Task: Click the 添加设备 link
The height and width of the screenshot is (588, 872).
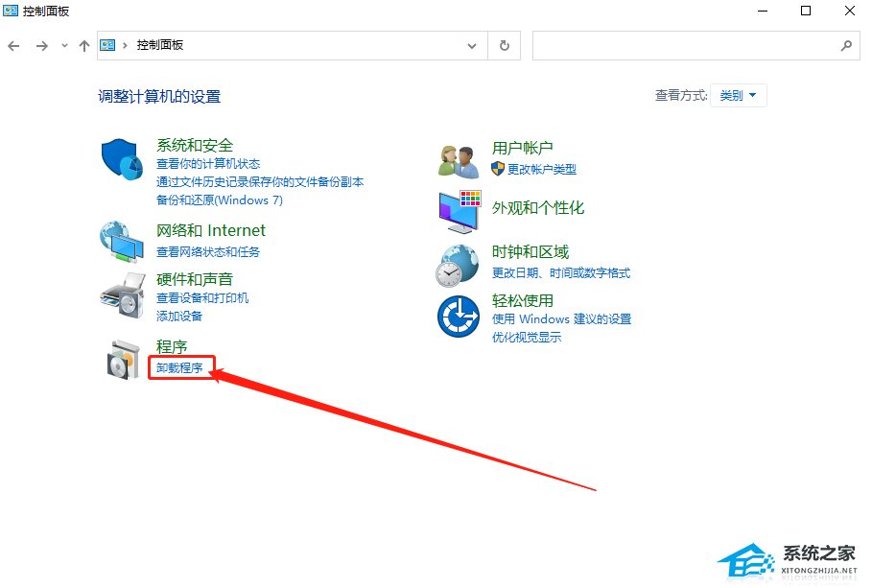Action: pyautogui.click(x=179, y=316)
